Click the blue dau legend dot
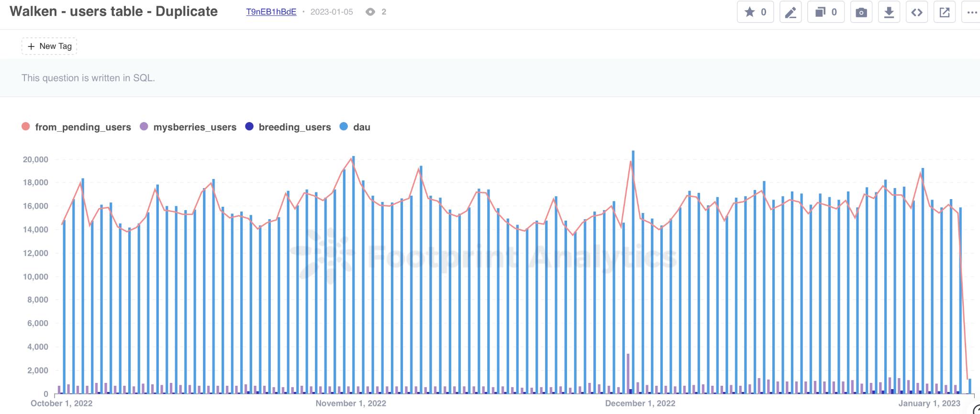Image resolution: width=980 pixels, height=414 pixels. (x=344, y=126)
